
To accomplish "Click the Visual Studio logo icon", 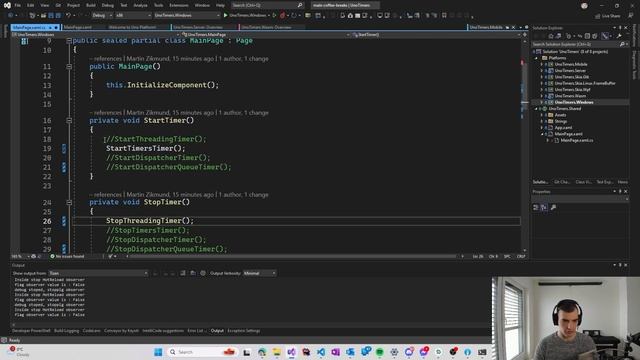I will [7, 5].
